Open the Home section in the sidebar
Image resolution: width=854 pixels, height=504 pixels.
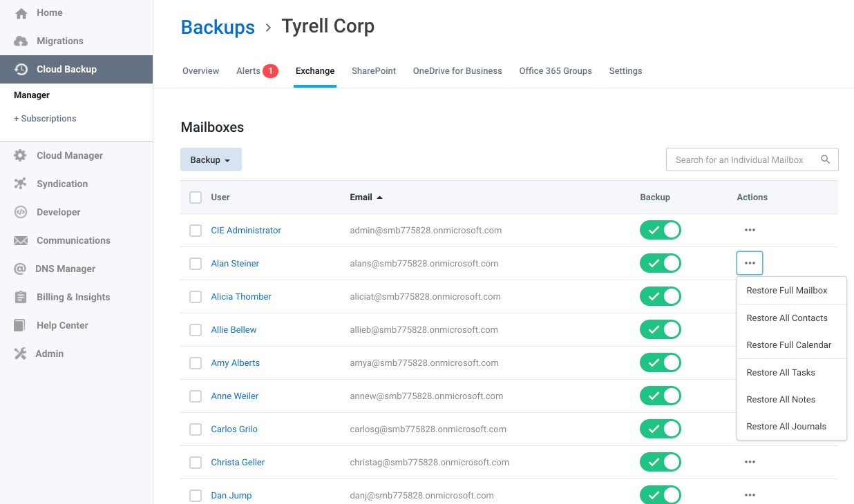point(49,12)
